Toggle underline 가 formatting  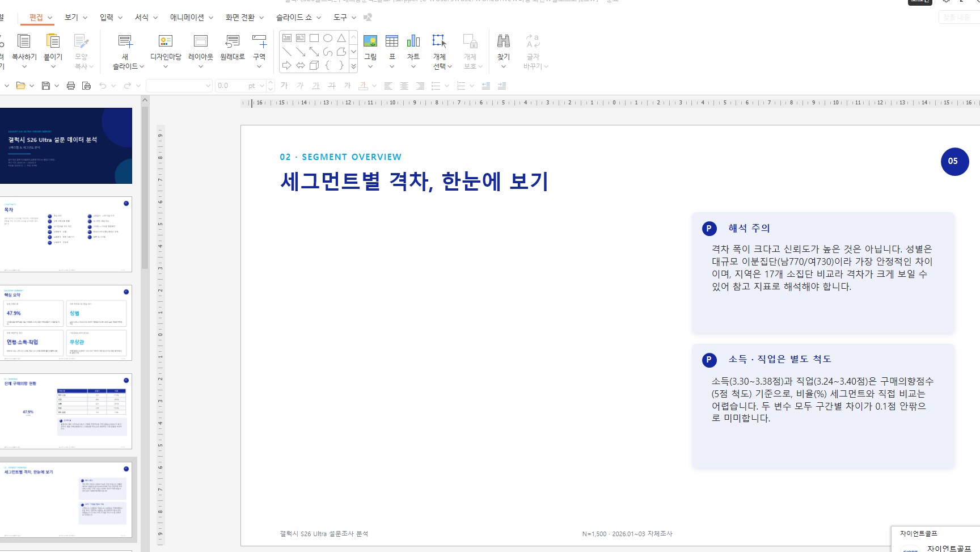[316, 86]
